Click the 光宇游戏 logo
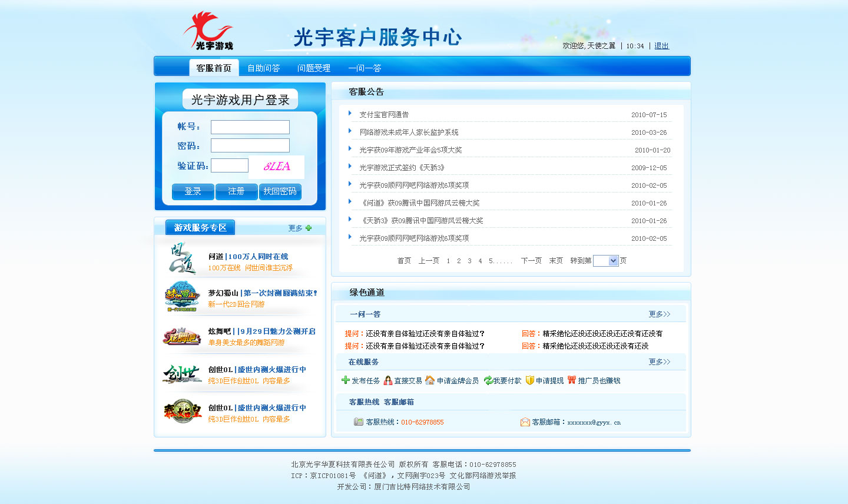Image resolution: width=848 pixels, height=504 pixels. tap(208, 31)
